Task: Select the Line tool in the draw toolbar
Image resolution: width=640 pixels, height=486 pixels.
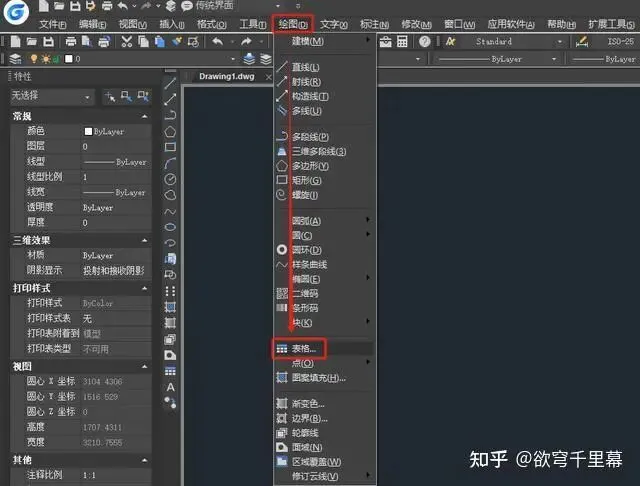Action: (x=170, y=83)
